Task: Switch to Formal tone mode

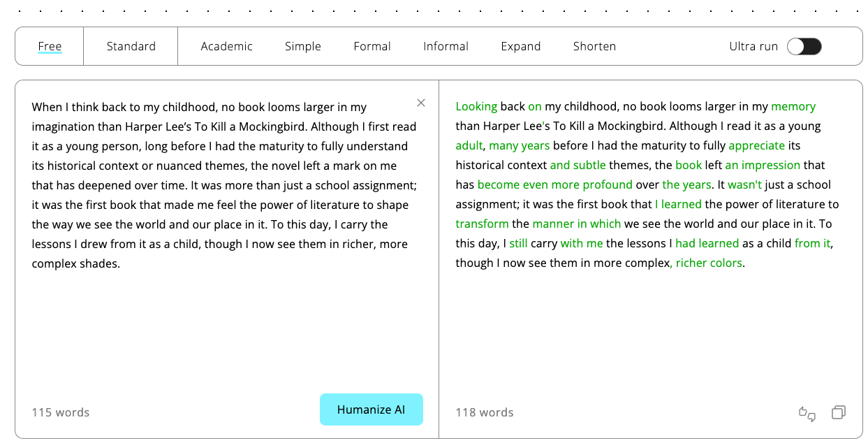Action: [x=372, y=47]
